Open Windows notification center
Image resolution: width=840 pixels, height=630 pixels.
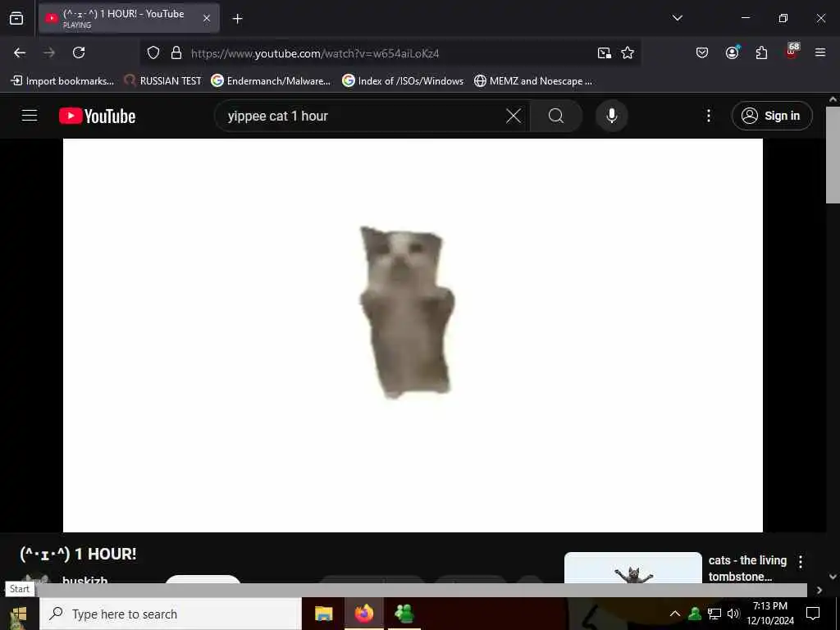coord(813,614)
